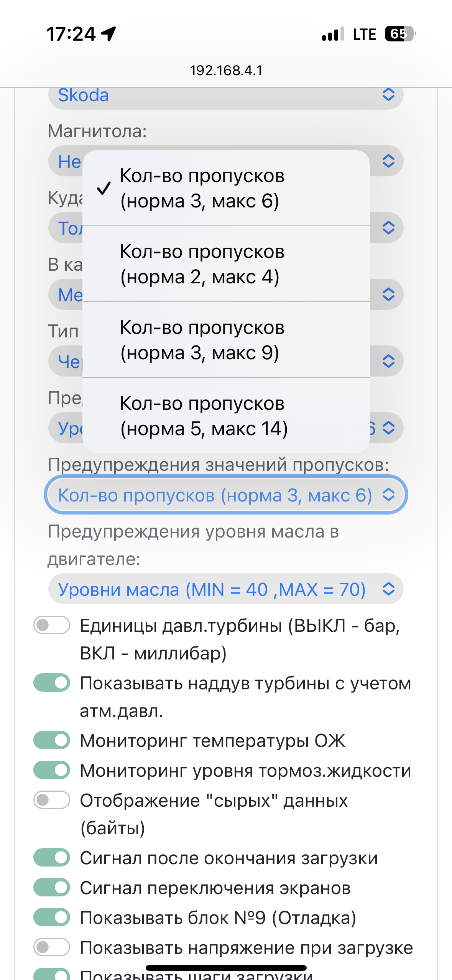Select option норма 2, макс 4
The image size is (452, 980).
pos(226,264)
